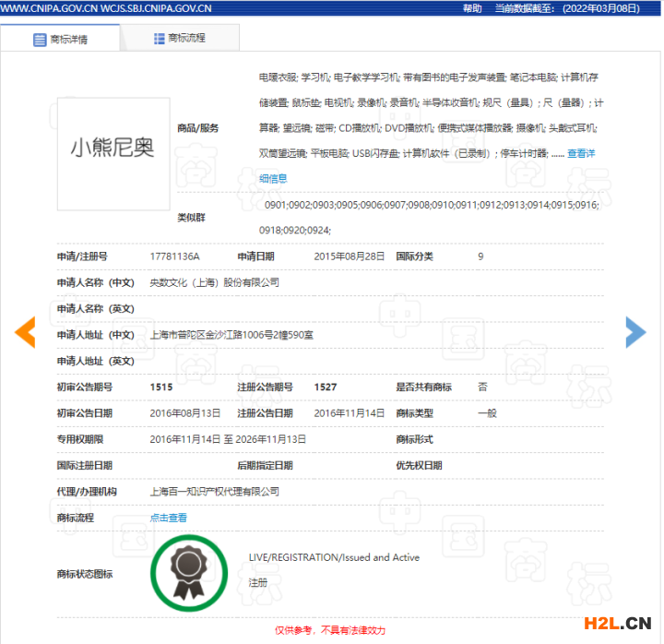The width and height of the screenshot is (664, 644).
Task: Click the application number 17781136A
Action: 174,256
